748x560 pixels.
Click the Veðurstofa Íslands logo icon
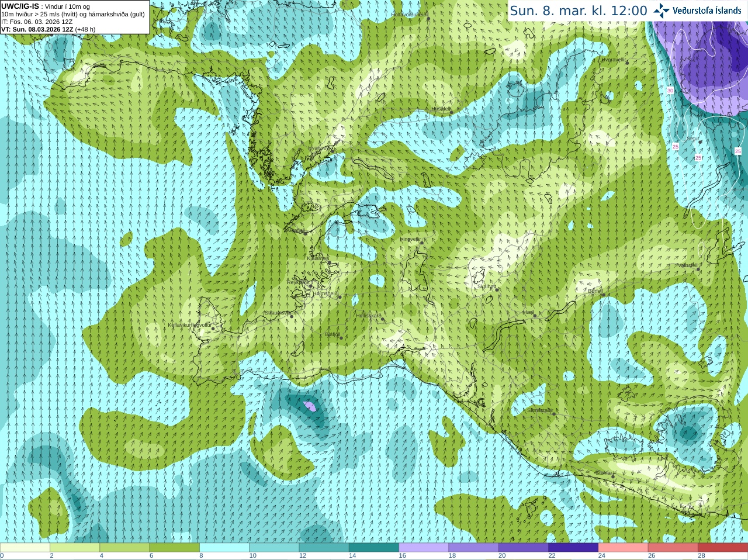[662, 10]
